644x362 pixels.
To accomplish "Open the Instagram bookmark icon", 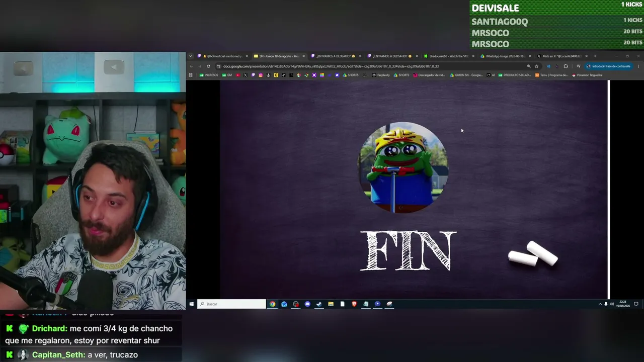I will [261, 75].
